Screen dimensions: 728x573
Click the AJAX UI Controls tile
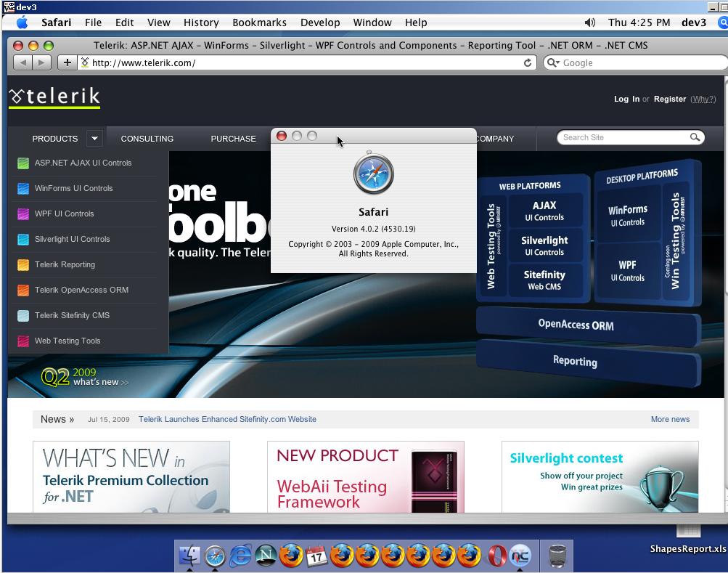[544, 211]
